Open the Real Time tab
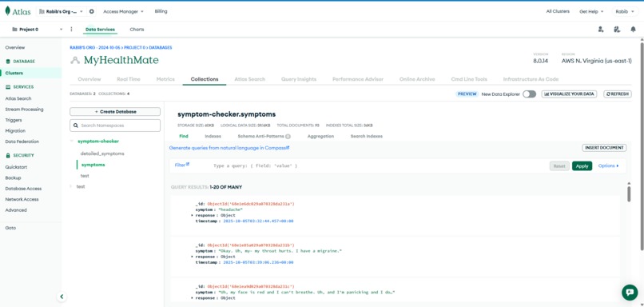This screenshot has width=644, height=307. pos(129,79)
